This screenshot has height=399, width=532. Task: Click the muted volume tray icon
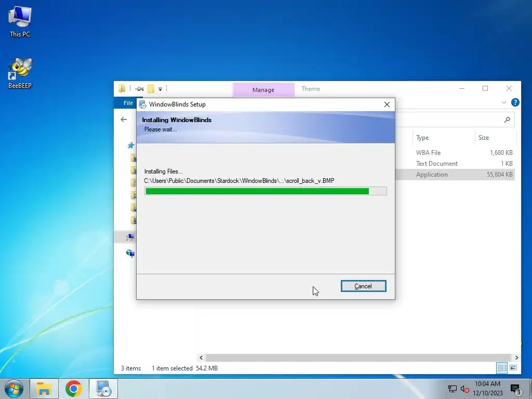tap(464, 389)
